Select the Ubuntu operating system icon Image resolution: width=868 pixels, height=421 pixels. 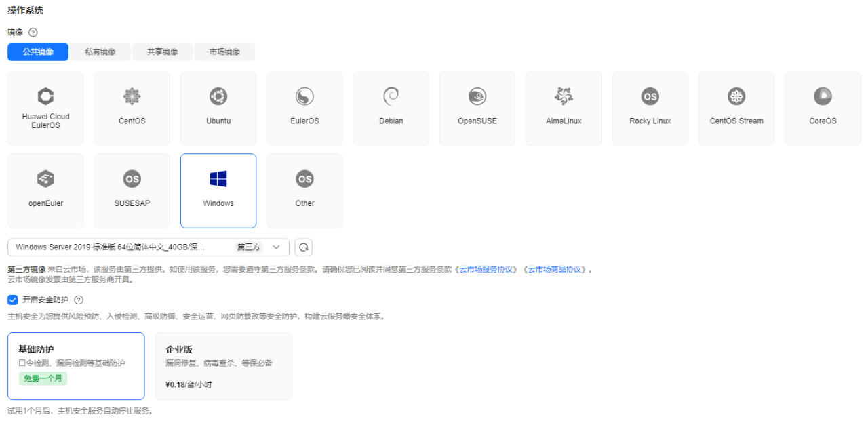click(218, 108)
